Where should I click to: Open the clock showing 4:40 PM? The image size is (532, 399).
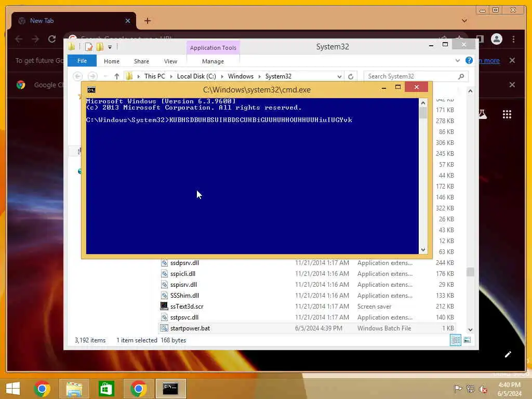click(509, 389)
